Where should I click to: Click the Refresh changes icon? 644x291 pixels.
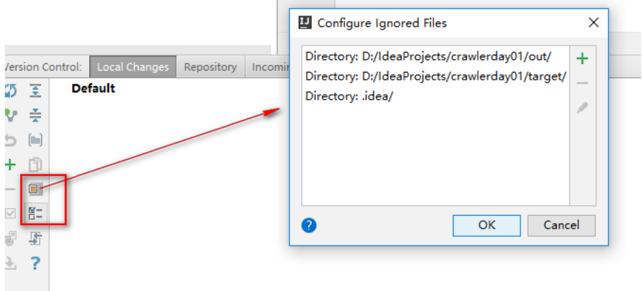(11, 91)
